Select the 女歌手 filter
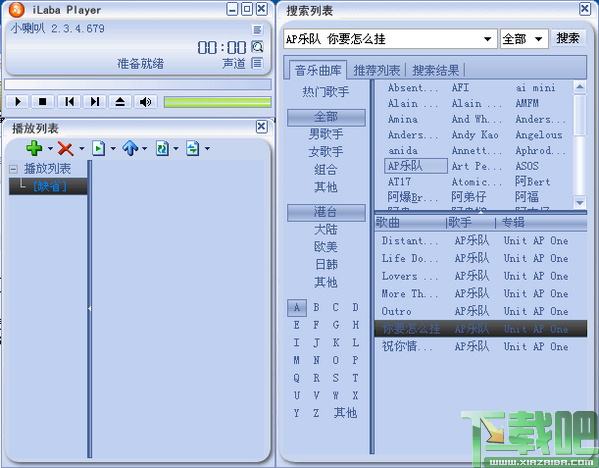 (x=326, y=152)
